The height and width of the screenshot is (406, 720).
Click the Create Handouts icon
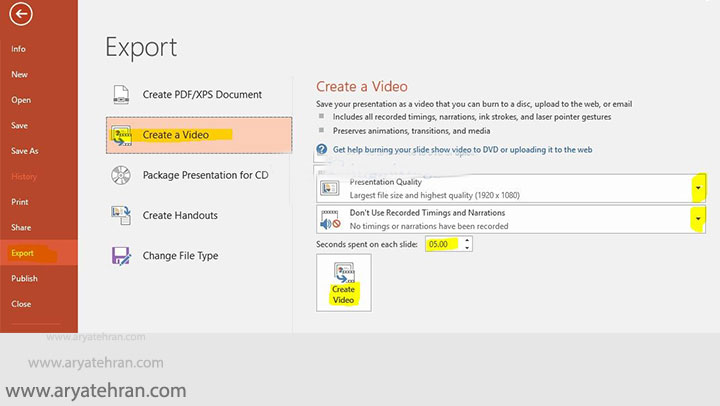(x=121, y=215)
